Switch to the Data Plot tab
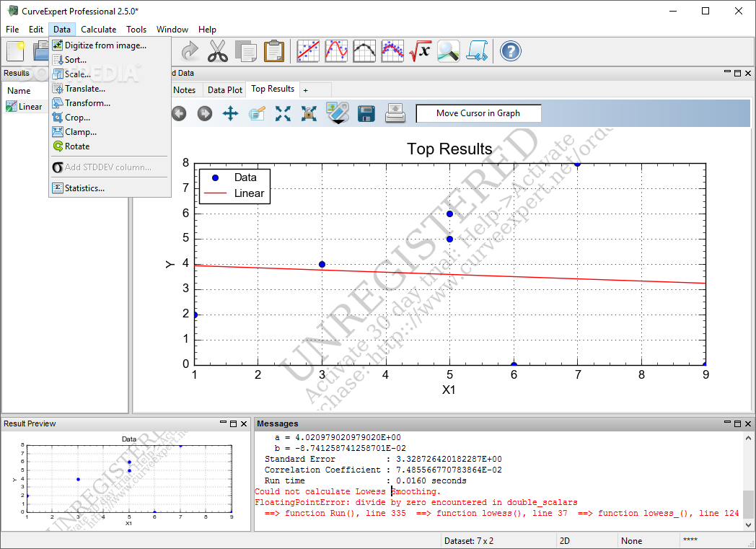Viewport: 756px width, 549px height. tap(224, 90)
